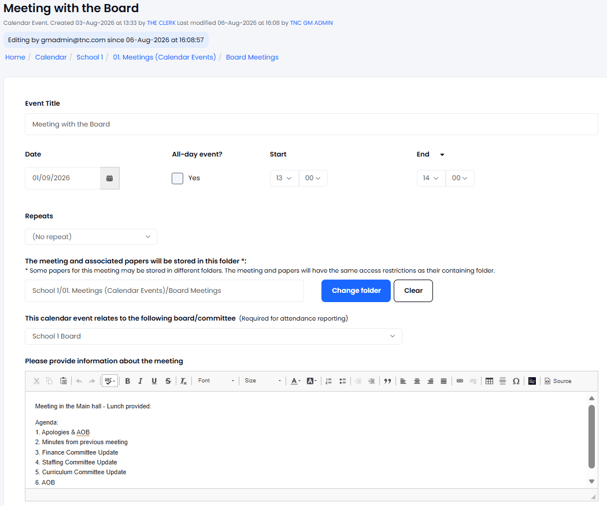Click the editor scrollbar thumb
This screenshot has width=607, height=506.
click(592, 437)
